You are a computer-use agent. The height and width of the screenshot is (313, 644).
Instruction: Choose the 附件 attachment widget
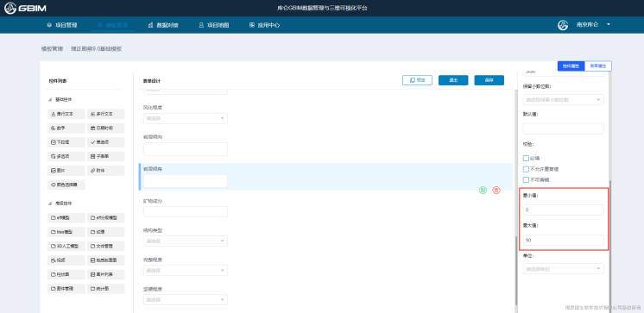tap(106, 171)
